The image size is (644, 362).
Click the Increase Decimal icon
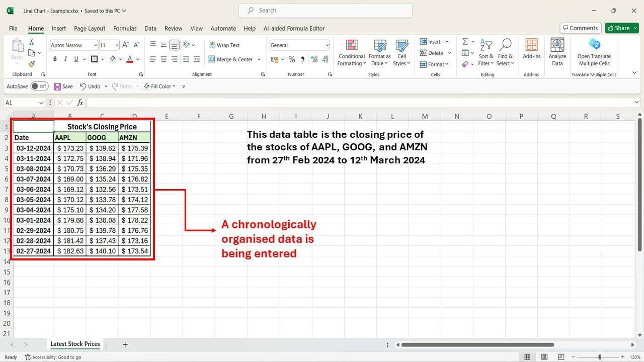tap(314, 59)
